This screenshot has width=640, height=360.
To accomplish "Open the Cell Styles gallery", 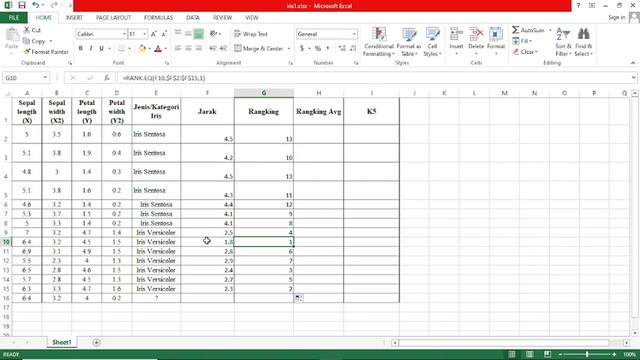I will pos(432,42).
